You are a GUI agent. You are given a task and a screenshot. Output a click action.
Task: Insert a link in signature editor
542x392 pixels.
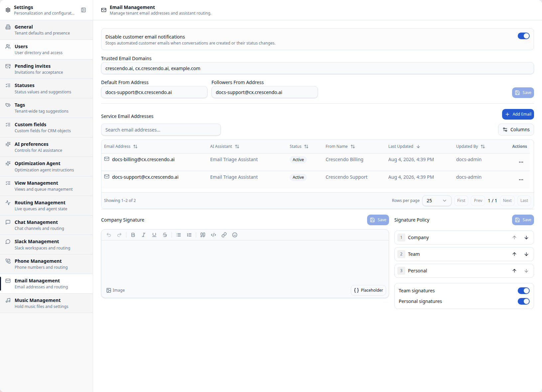click(x=224, y=235)
